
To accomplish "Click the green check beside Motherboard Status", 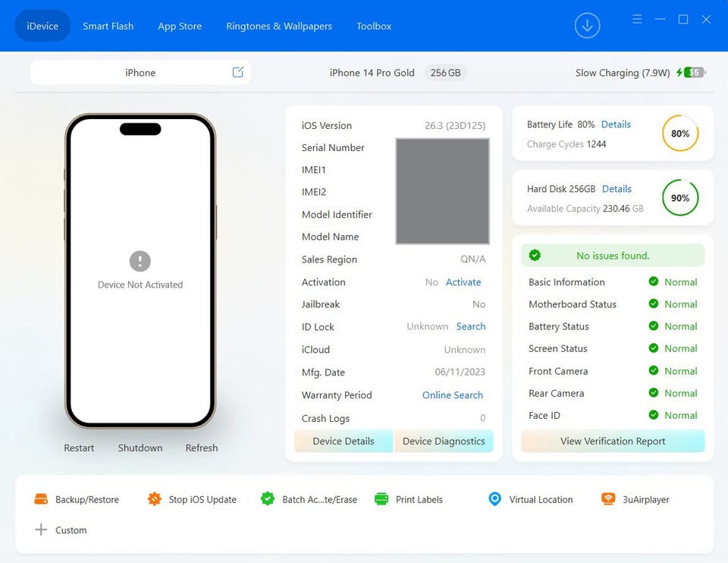I will [x=653, y=304].
